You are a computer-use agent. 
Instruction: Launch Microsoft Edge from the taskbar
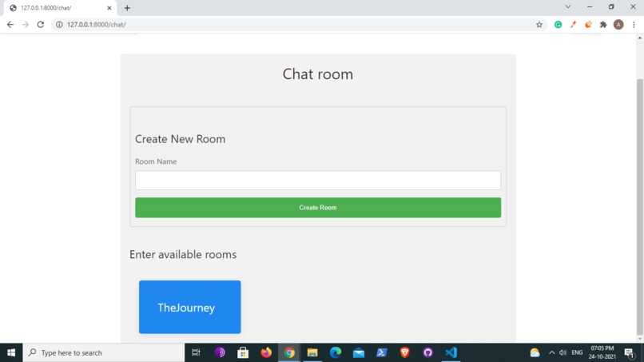click(336, 352)
